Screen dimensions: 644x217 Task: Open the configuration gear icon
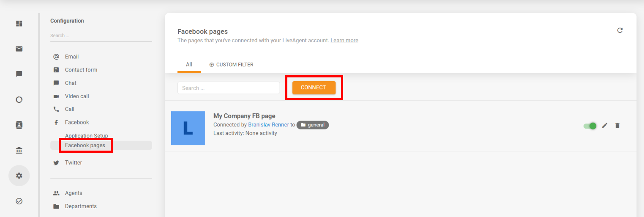tap(19, 176)
